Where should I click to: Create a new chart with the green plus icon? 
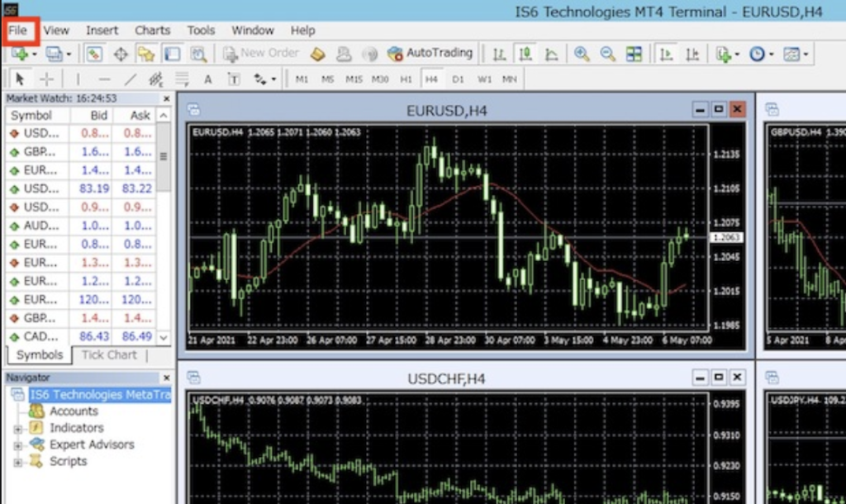[21, 54]
